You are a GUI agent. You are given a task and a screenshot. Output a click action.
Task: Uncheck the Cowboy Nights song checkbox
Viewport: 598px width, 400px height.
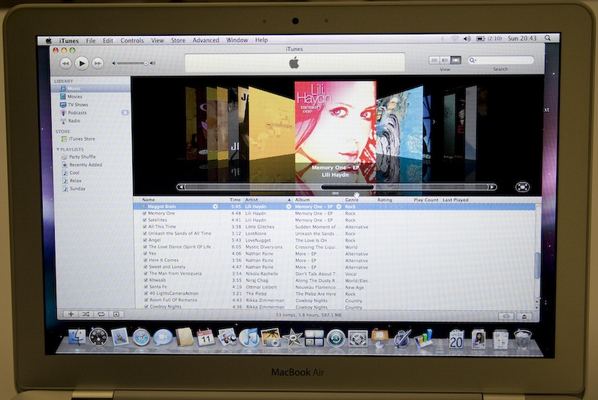(145, 307)
